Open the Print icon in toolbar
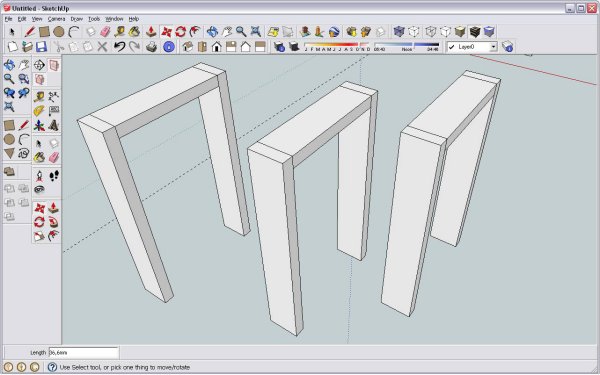This screenshot has width=600, height=375. (x=152, y=47)
